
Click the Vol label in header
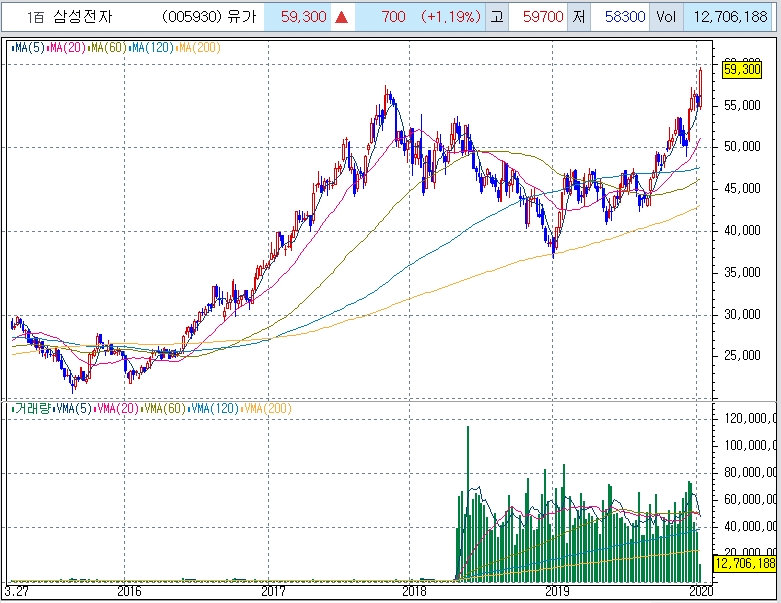point(665,17)
